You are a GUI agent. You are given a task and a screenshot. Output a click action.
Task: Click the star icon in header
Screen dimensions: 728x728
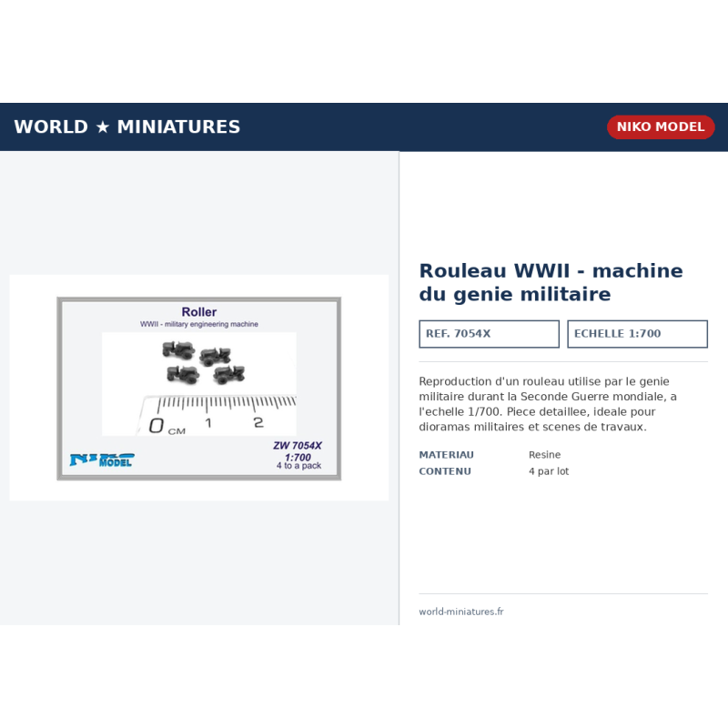click(x=103, y=126)
